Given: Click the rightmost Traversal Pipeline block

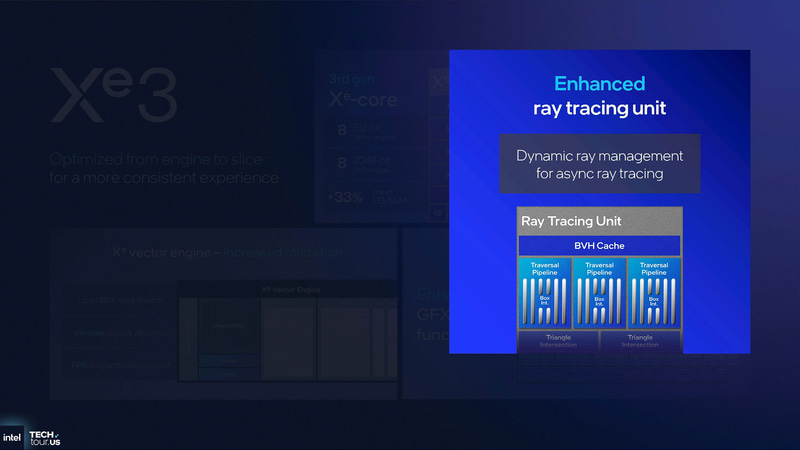Looking at the screenshot, I should point(654,293).
